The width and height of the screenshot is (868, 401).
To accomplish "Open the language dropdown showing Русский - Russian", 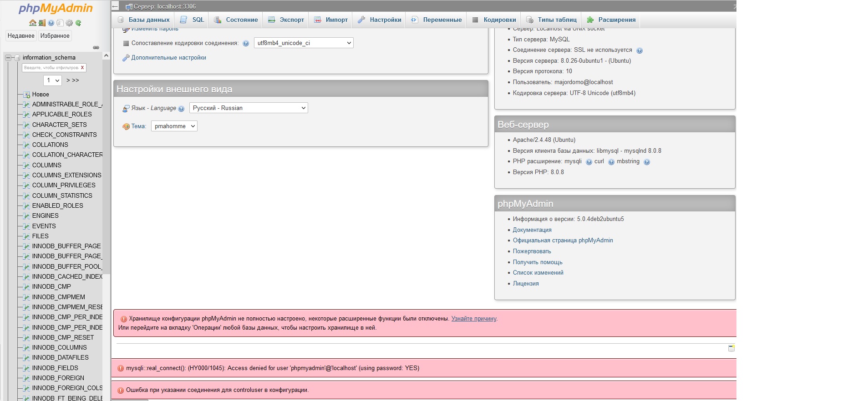I will (249, 108).
